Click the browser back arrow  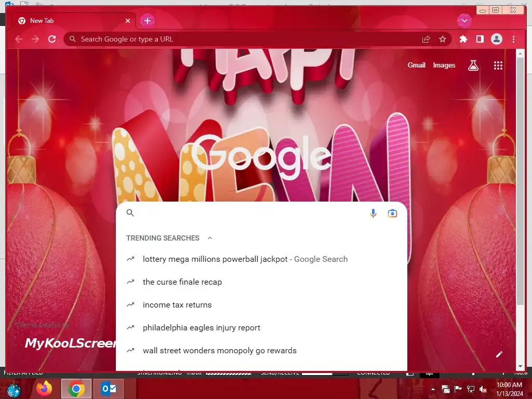click(x=19, y=39)
